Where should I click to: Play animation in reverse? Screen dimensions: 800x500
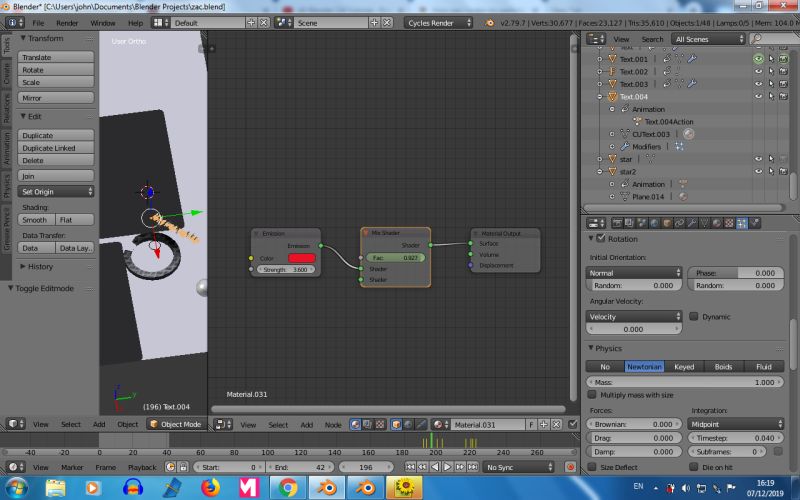(435, 467)
